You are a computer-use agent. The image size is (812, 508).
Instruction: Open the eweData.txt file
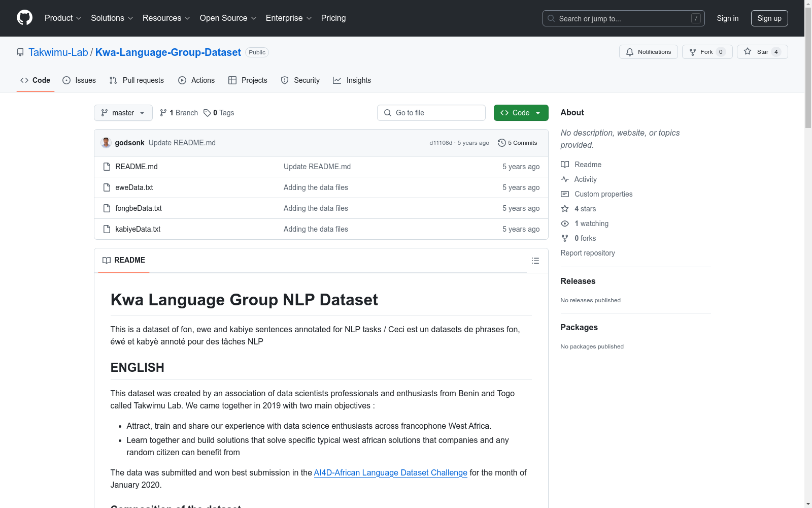[134, 187]
